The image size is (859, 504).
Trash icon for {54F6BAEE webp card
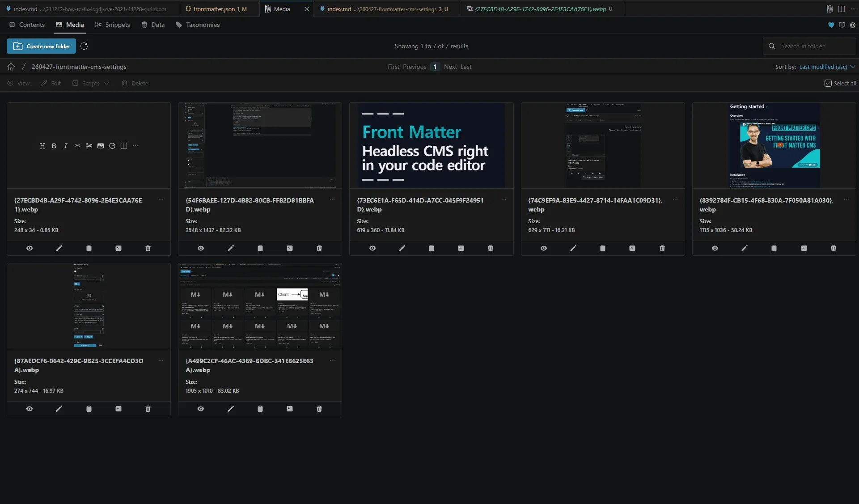tap(319, 248)
